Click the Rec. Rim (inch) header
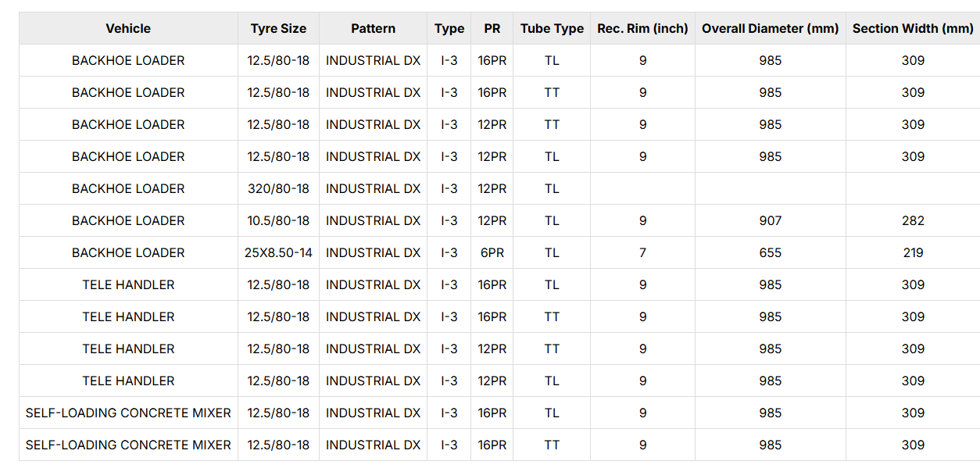This screenshot has width=980, height=472. 642,28
